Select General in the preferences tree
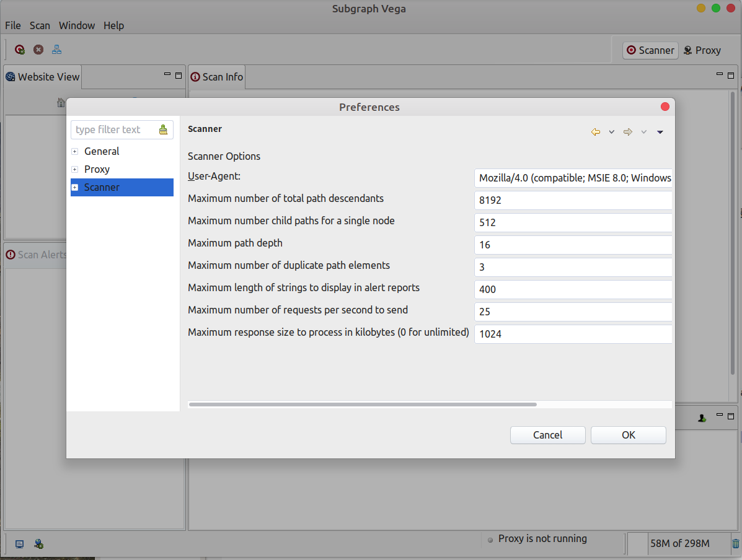Screen dimensions: 742x560 point(102,151)
